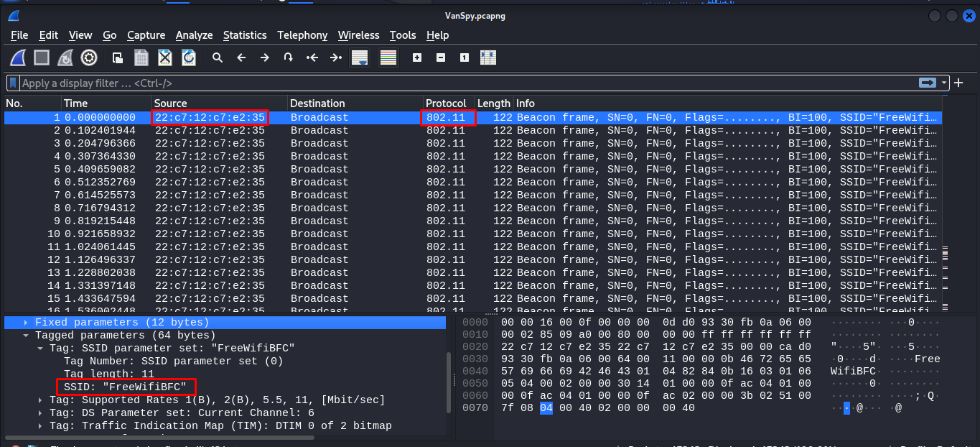Open the Go menu

tap(110, 35)
